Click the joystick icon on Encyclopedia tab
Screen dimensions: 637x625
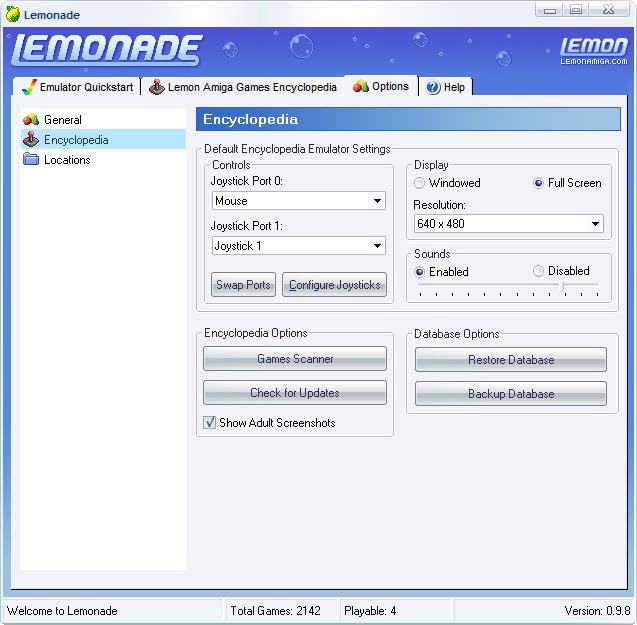tap(157, 87)
